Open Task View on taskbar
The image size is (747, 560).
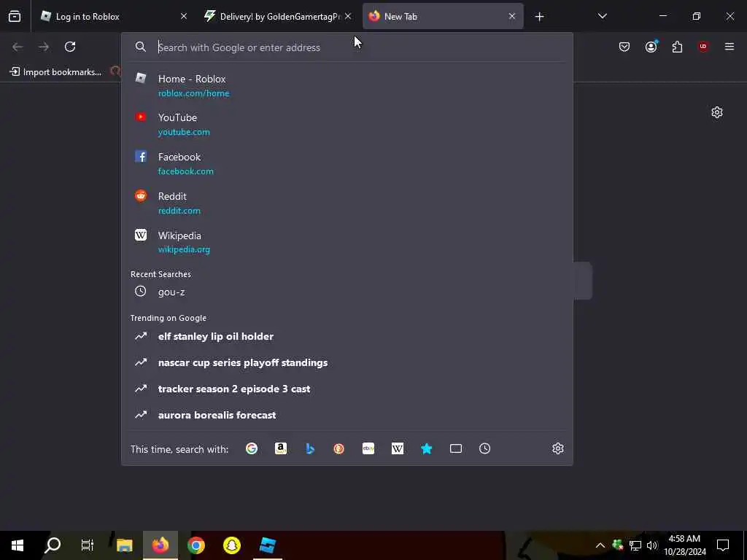[88, 545]
